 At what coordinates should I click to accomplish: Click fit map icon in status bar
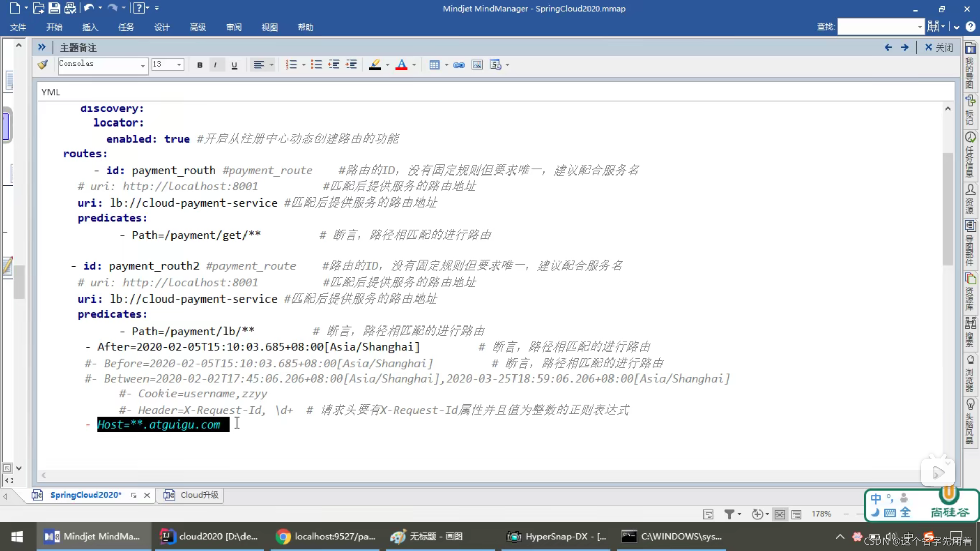pyautogui.click(x=779, y=514)
